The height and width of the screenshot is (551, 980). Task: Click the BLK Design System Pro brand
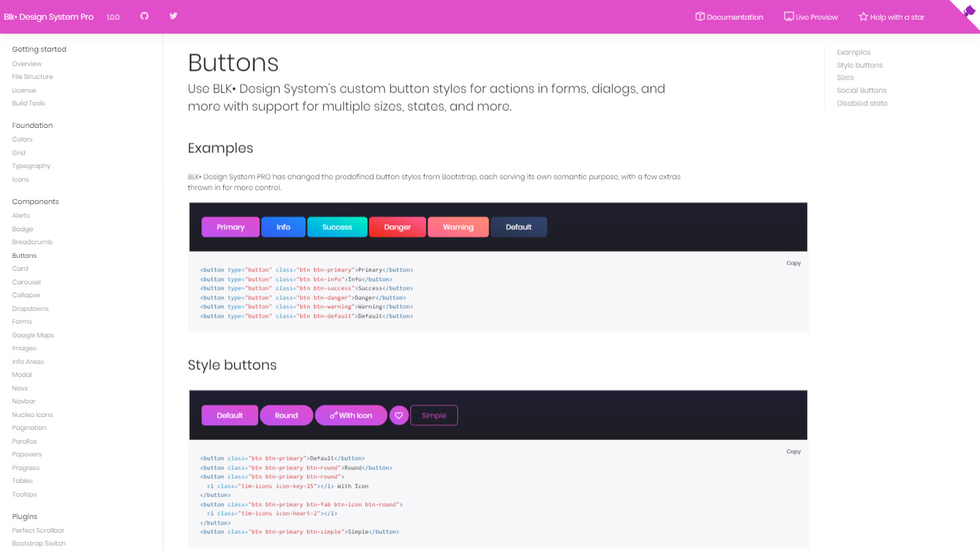(x=48, y=17)
